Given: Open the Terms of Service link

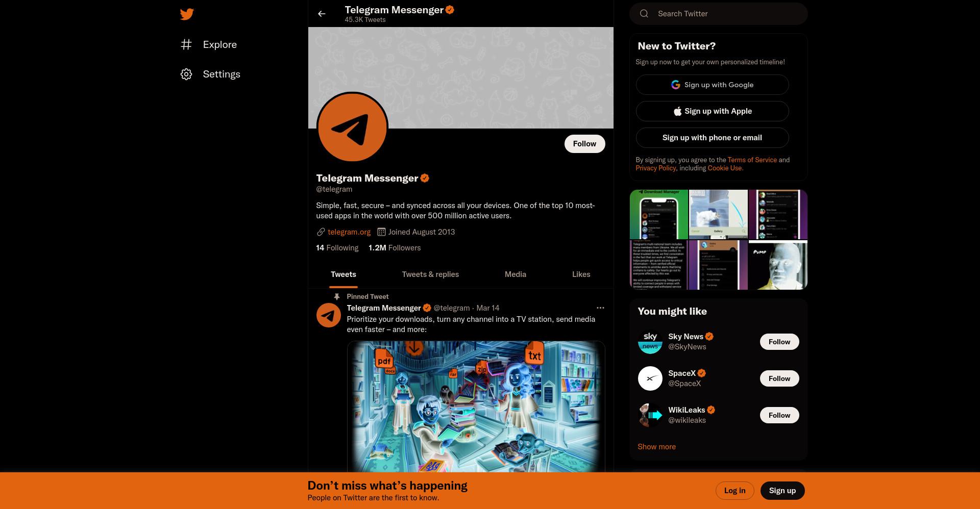Looking at the screenshot, I should (x=752, y=160).
